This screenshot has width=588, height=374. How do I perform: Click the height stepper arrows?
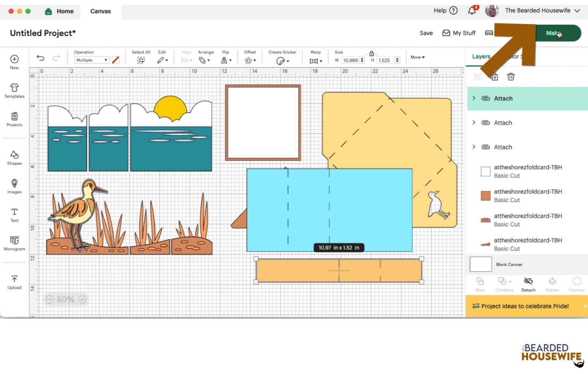point(397,60)
